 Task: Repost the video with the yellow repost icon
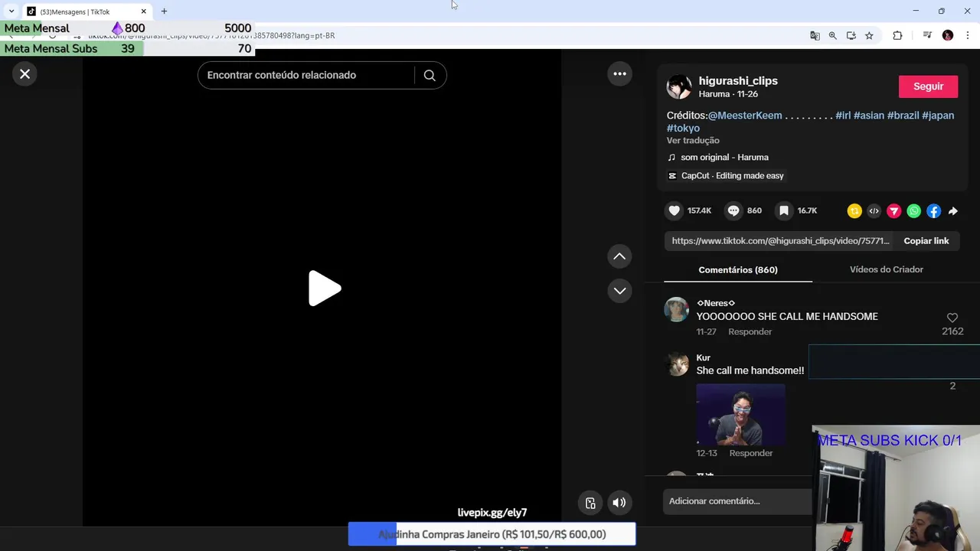pos(854,211)
